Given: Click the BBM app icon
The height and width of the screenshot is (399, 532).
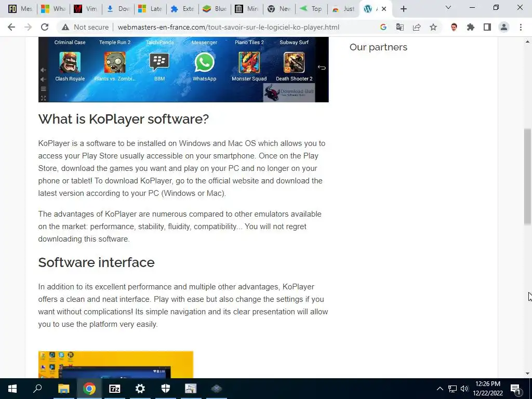Looking at the screenshot, I should click(159, 62).
